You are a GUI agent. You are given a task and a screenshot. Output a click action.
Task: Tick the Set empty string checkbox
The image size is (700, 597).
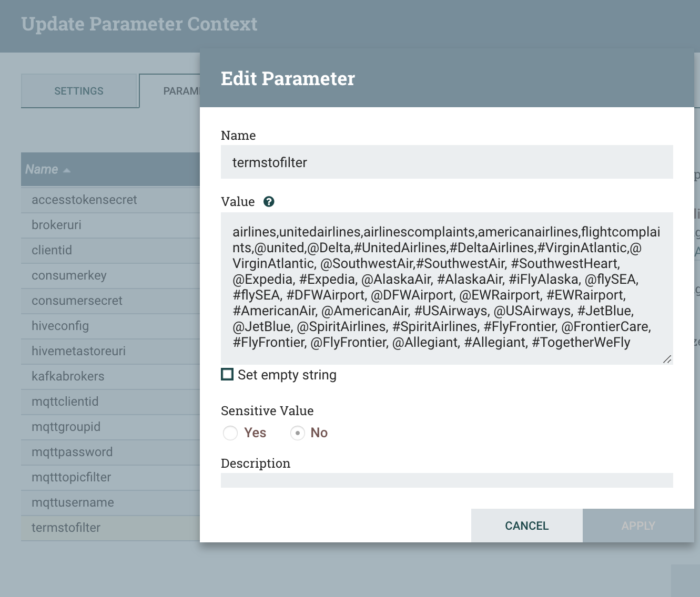pos(227,374)
